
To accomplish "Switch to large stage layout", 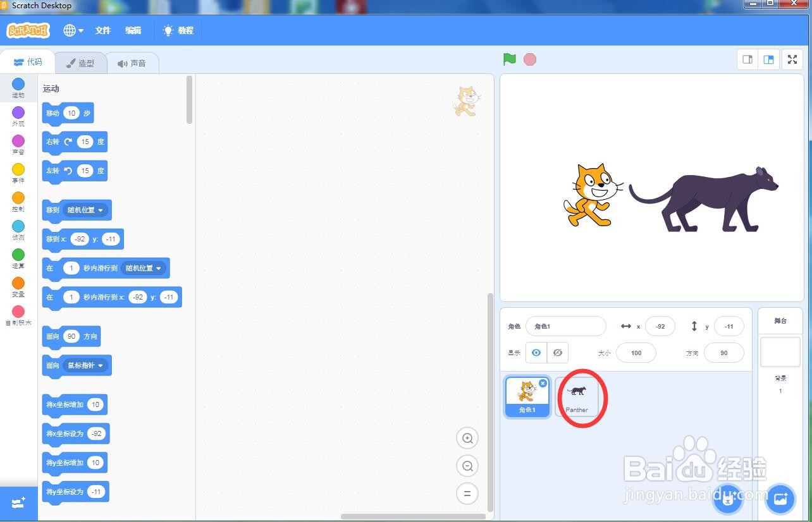I will click(x=769, y=59).
